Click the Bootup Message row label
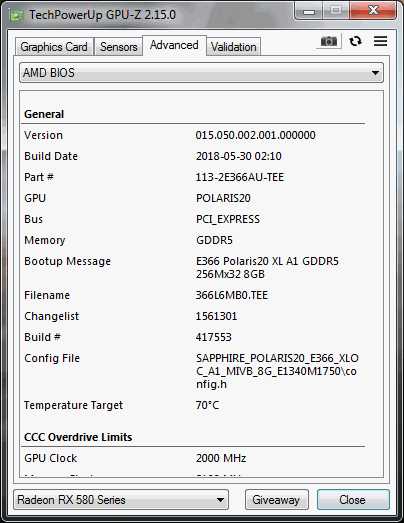This screenshot has height=523, width=404. [x=67, y=262]
